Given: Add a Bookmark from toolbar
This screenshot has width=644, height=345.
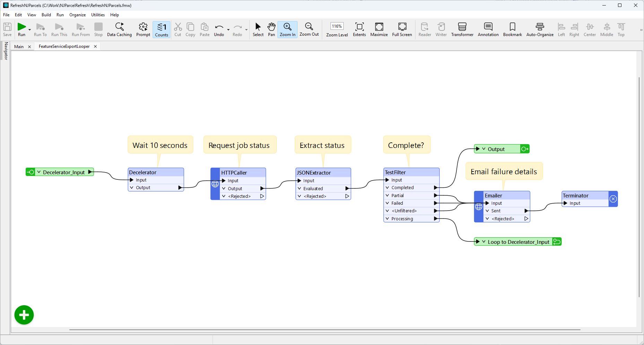Looking at the screenshot, I should [513, 29].
